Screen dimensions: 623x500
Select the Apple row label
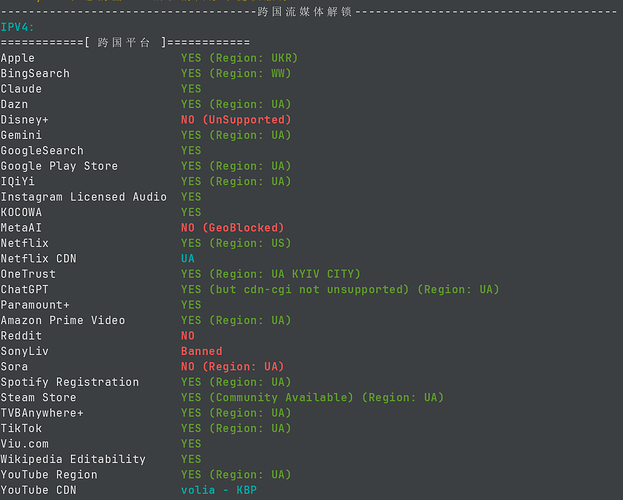tap(17, 58)
